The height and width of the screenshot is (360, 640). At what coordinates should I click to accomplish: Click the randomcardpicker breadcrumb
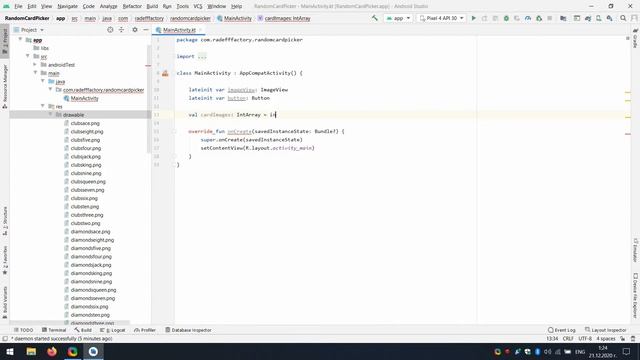tap(190, 18)
